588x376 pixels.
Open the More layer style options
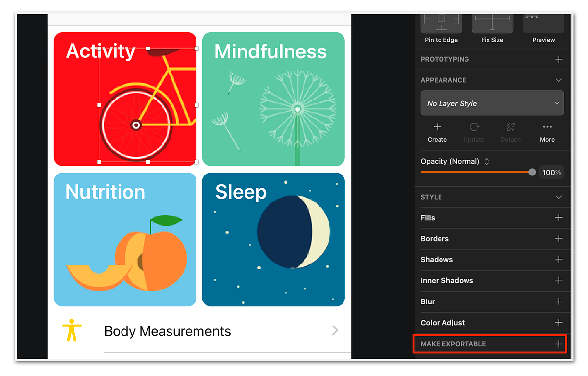547,132
